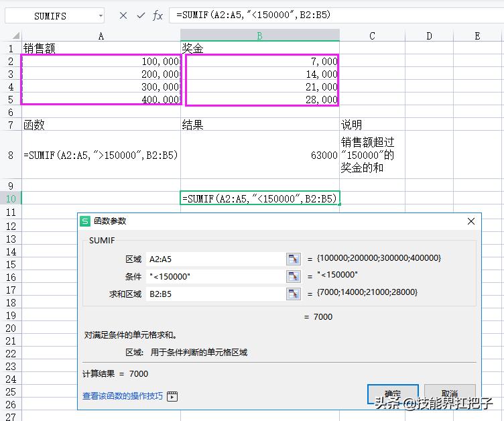Click the confirm checkmark in formula bar
Viewport: 504px width, 421px height.
pyautogui.click(x=141, y=15)
